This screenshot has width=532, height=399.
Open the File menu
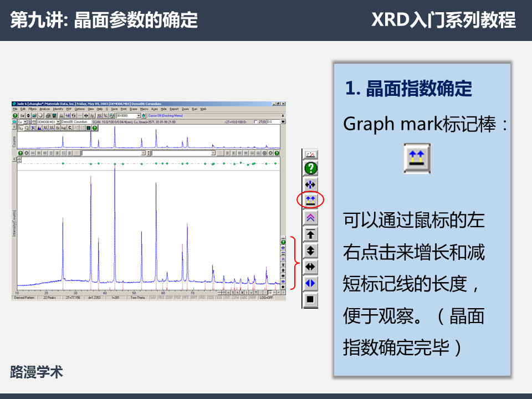pyautogui.click(x=15, y=109)
